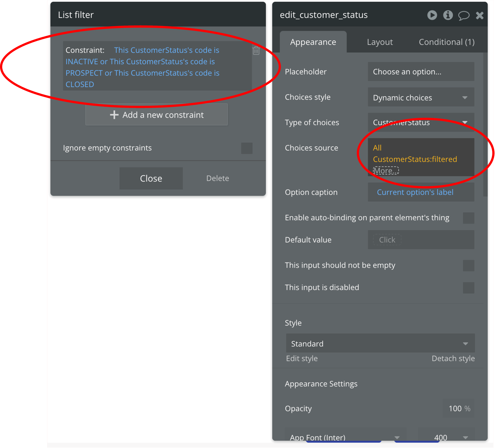
Task: Switch to the Appearance tab
Action: coord(313,42)
